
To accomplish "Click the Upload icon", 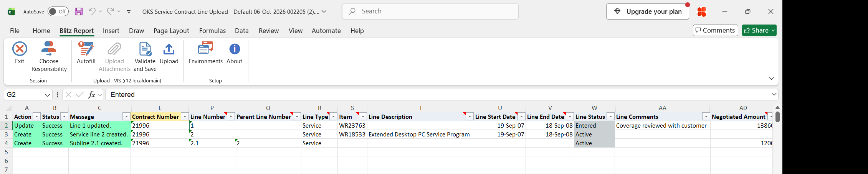I will 169,49.
